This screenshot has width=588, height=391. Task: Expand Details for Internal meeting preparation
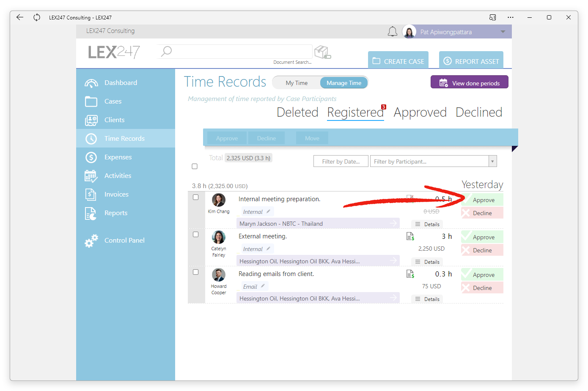(427, 224)
